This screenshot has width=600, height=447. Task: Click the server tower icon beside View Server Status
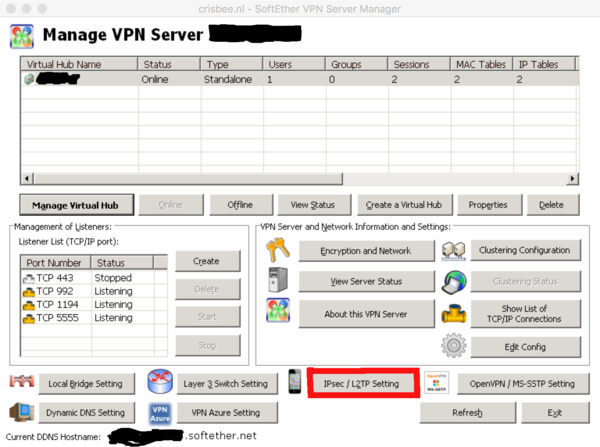point(278,280)
